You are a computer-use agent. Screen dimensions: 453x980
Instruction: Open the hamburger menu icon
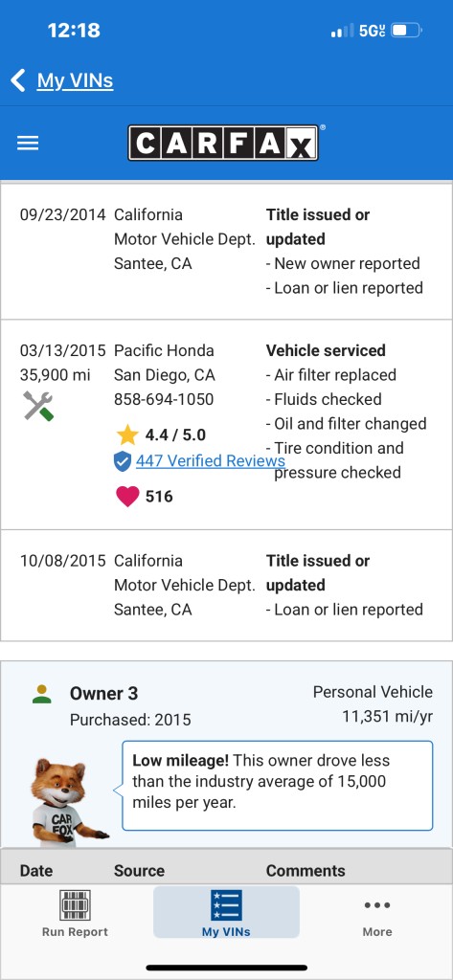pyautogui.click(x=28, y=144)
